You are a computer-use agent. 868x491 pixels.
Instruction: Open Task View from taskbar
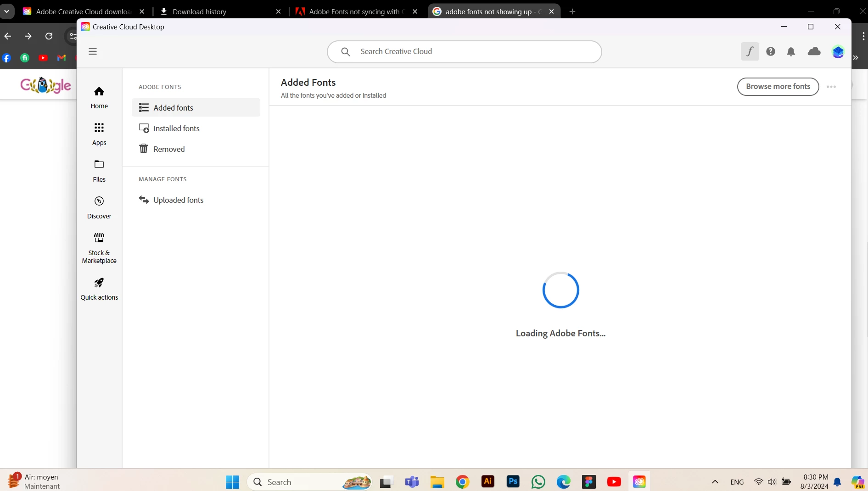(386, 482)
